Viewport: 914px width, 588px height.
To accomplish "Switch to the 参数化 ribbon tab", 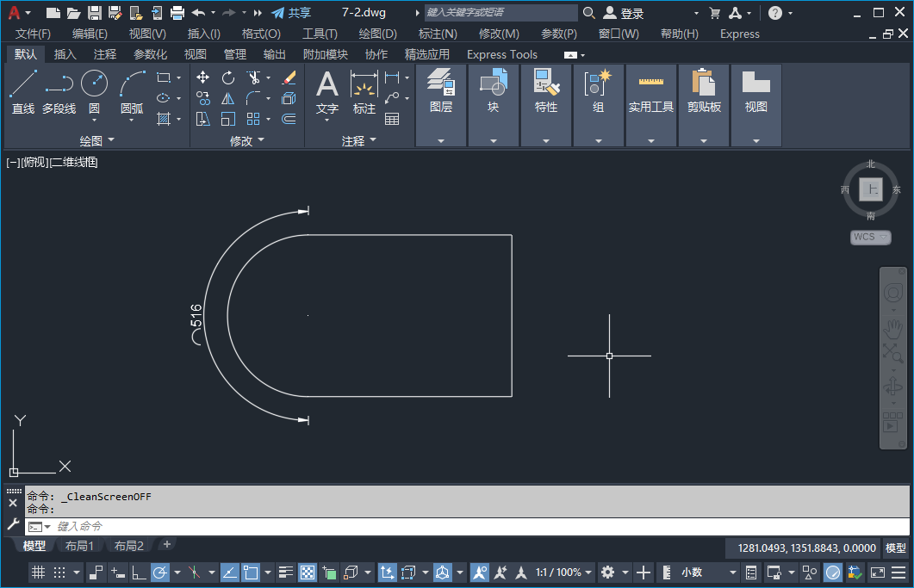I will [x=151, y=54].
